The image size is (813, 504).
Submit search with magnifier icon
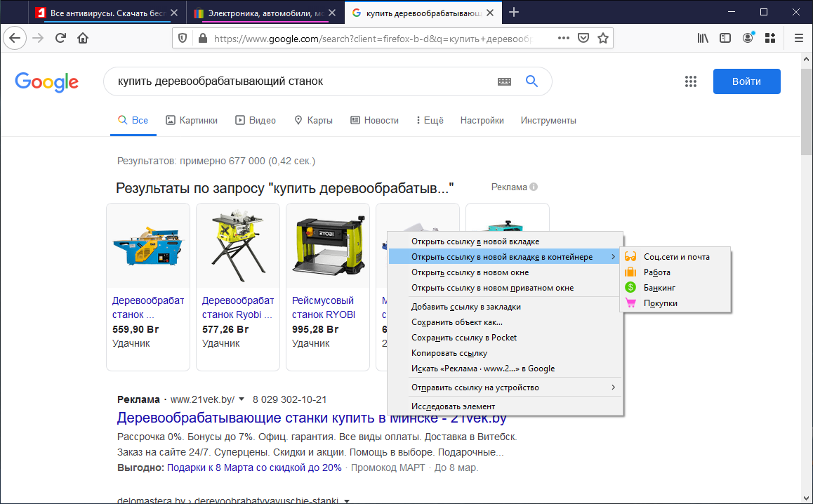(x=531, y=81)
